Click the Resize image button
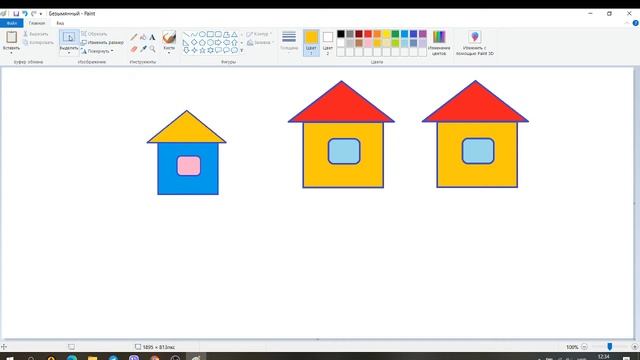This screenshot has height=360, width=640. click(x=102, y=42)
